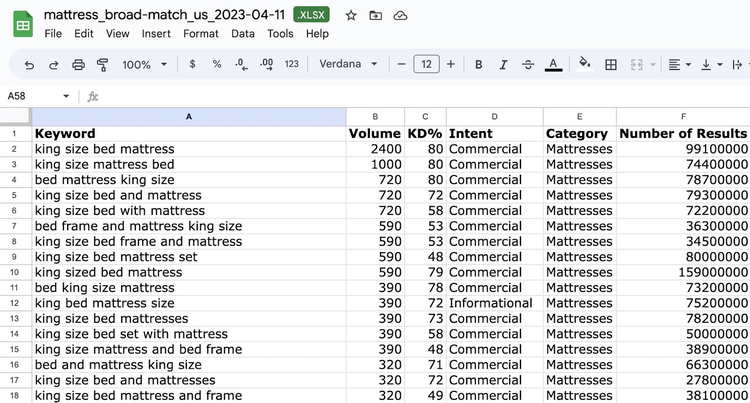Open the text wrapping option
Screen dimensions: 750x403
click(x=737, y=65)
